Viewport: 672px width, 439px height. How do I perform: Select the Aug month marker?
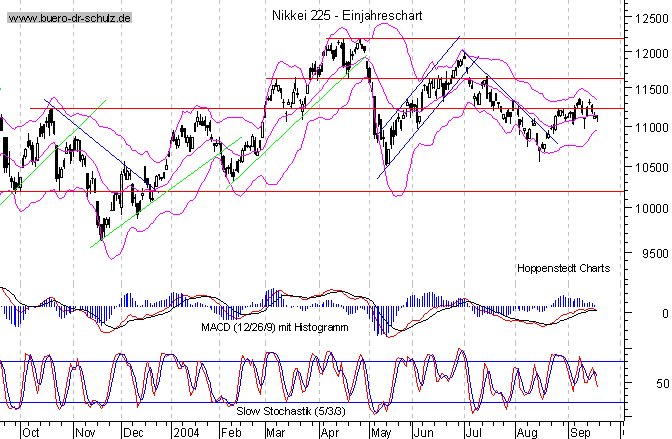pyautogui.click(x=526, y=432)
